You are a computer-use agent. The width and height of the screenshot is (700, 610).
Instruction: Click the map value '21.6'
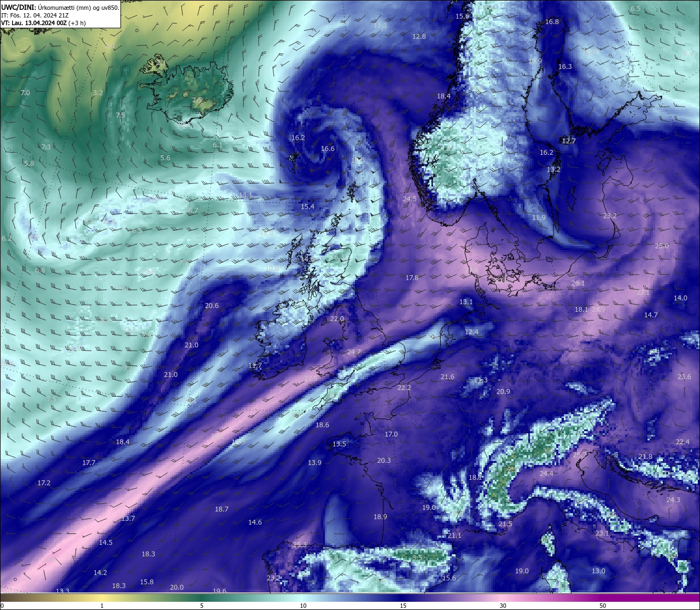click(447, 377)
